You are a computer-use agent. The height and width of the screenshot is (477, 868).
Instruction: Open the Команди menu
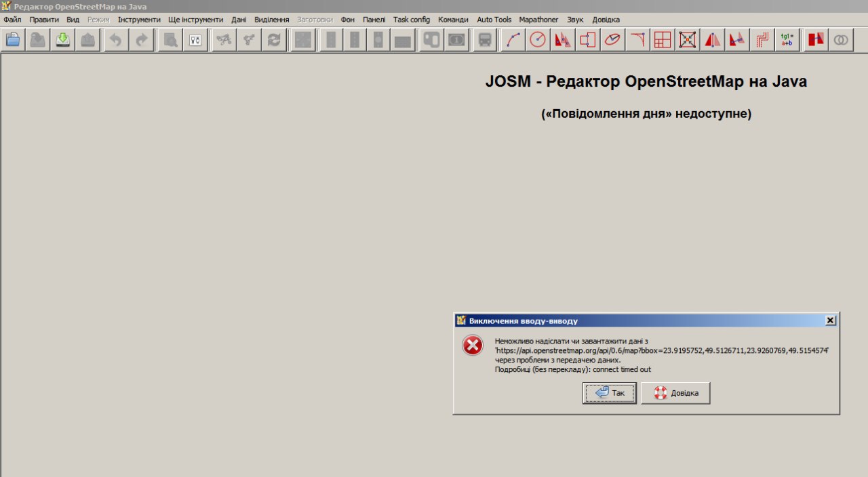point(453,20)
